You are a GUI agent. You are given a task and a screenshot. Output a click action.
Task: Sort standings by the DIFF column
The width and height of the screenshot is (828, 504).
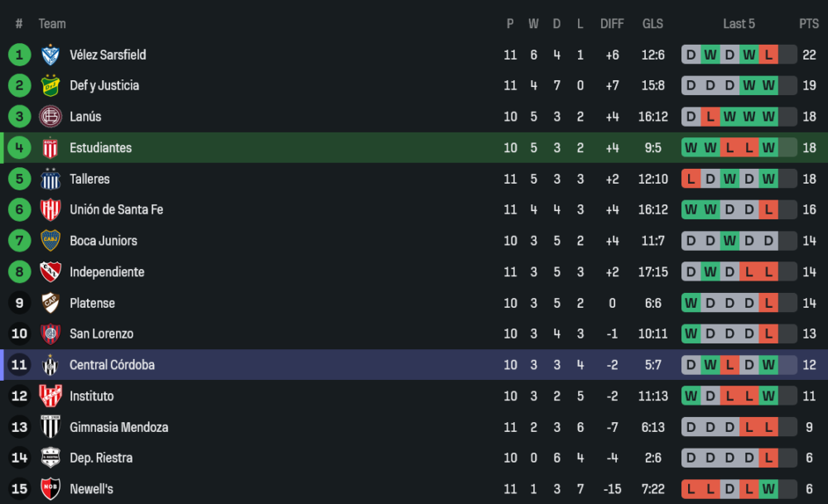click(612, 24)
